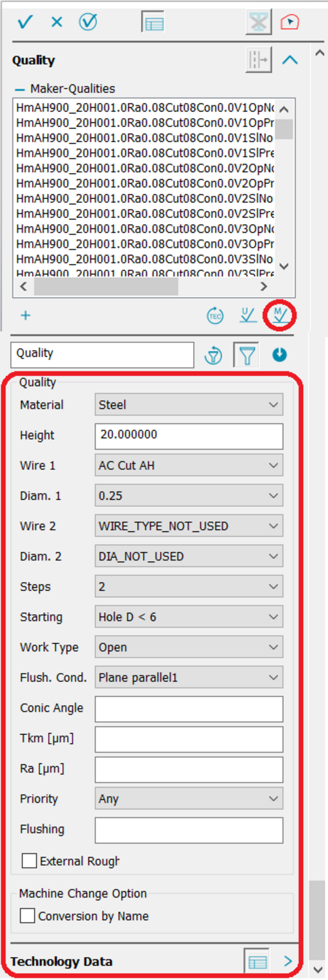328x980 pixels.
Task: Enable the External Rough checkbox
Action: 29,861
